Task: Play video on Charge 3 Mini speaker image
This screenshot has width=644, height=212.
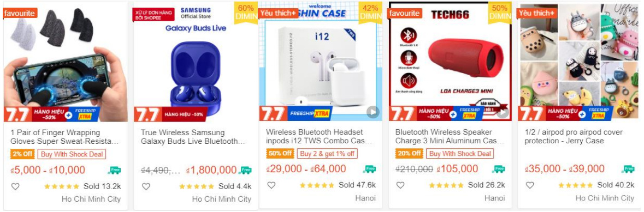Action: 503,112
